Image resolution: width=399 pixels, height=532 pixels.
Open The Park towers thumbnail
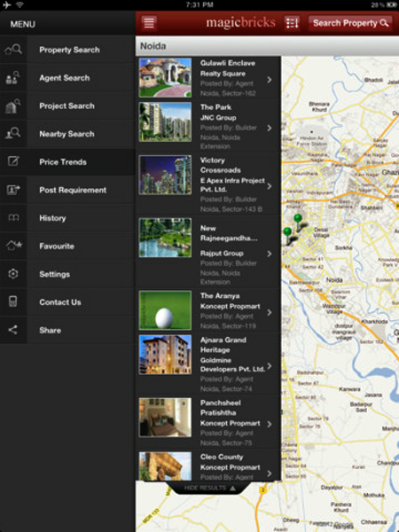point(165,121)
